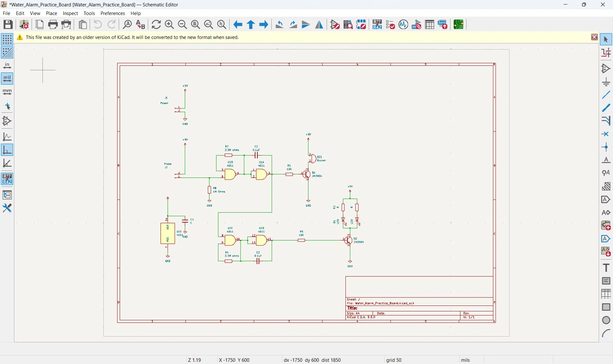Choose the Place Power Symbol tool
613x364 pixels.
point(606,82)
